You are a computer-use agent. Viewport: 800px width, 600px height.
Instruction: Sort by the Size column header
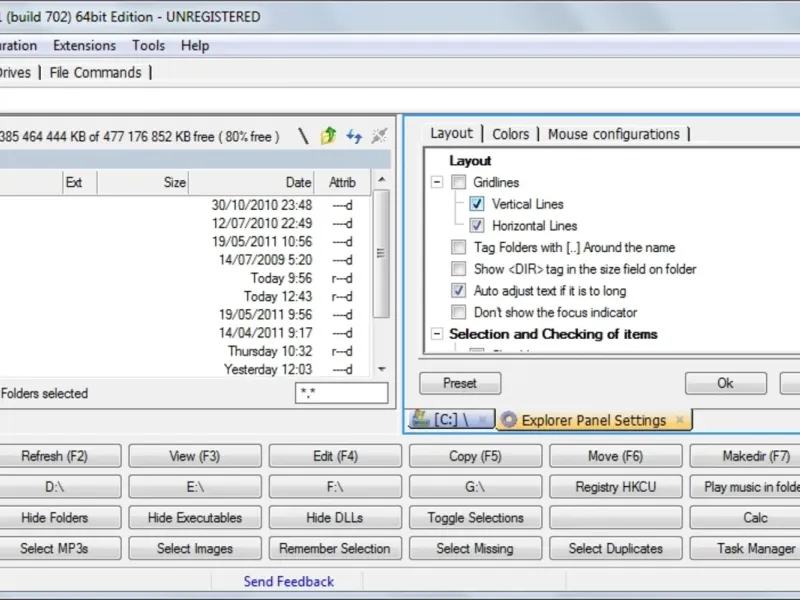point(143,182)
